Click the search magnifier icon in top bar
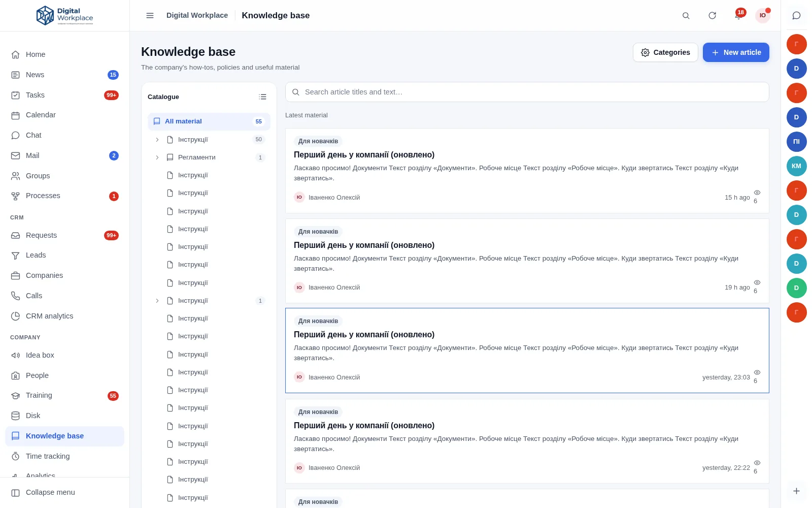The image size is (812, 508). pos(686,16)
